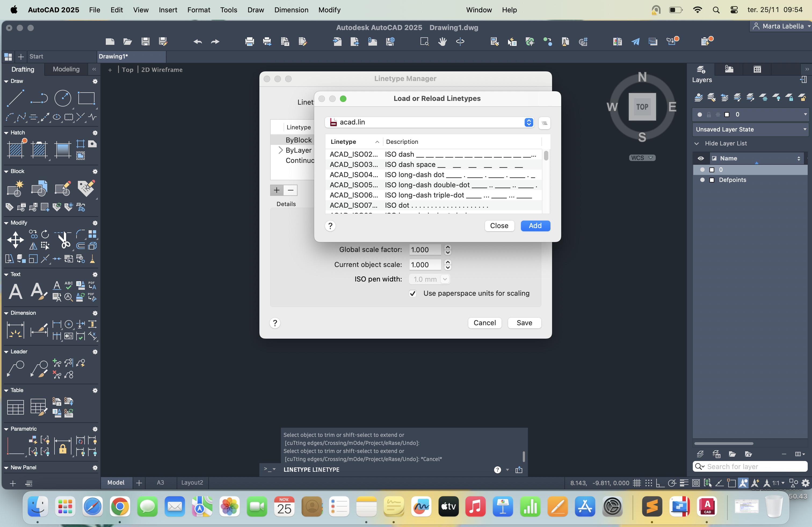
Task: Toggle grid display in the status bar
Action: pos(637,483)
